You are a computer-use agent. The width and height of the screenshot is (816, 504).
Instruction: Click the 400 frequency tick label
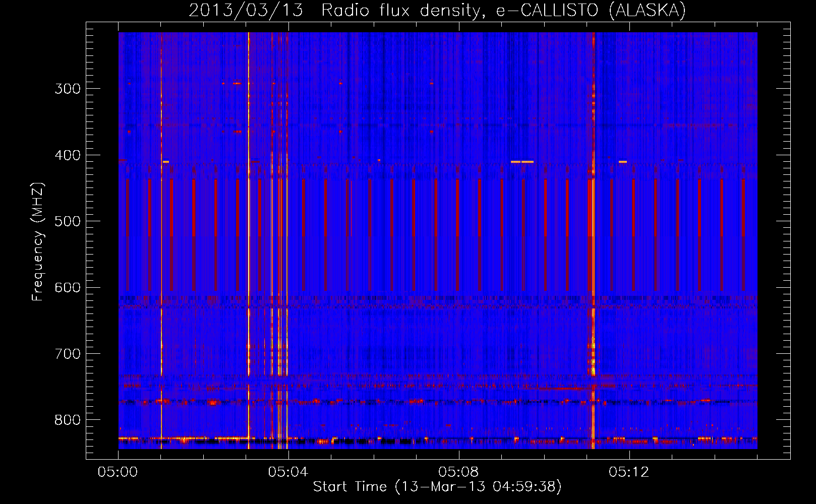[68, 155]
